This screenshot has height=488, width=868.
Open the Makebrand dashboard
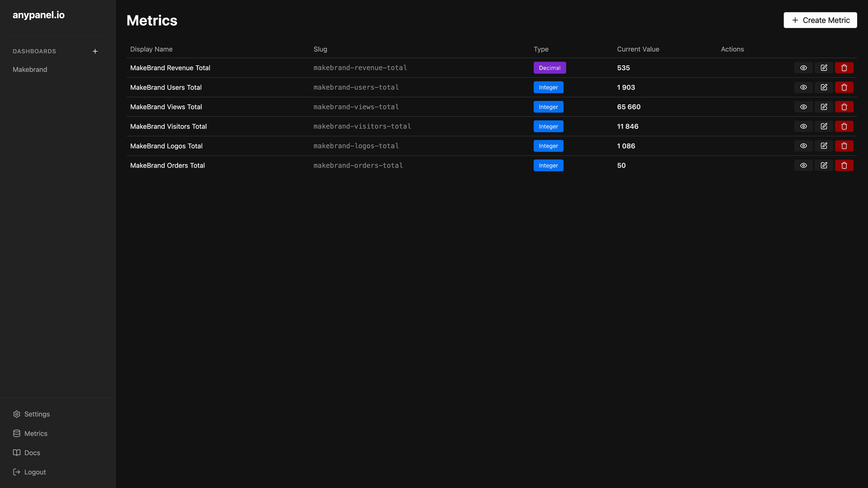30,69
